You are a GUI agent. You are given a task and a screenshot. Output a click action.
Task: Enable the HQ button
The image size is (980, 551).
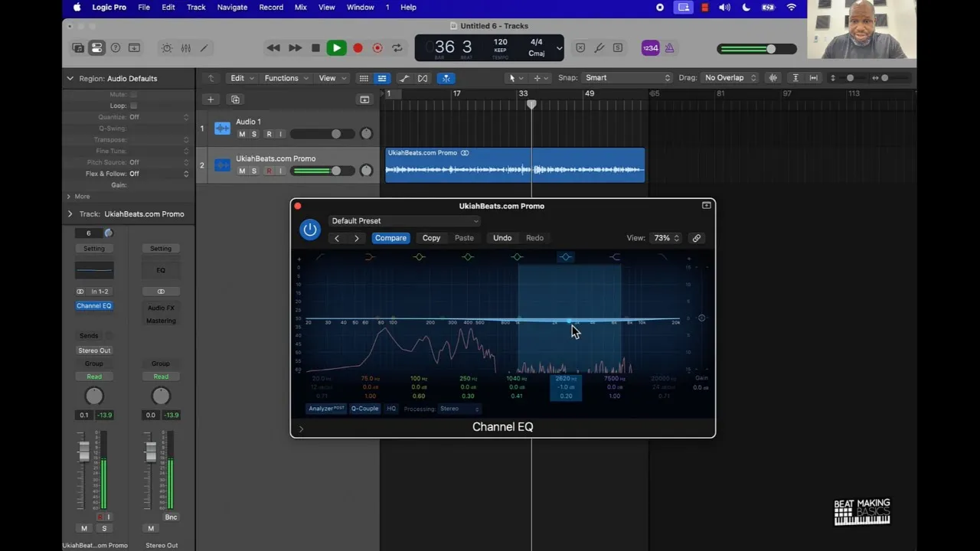[391, 409]
